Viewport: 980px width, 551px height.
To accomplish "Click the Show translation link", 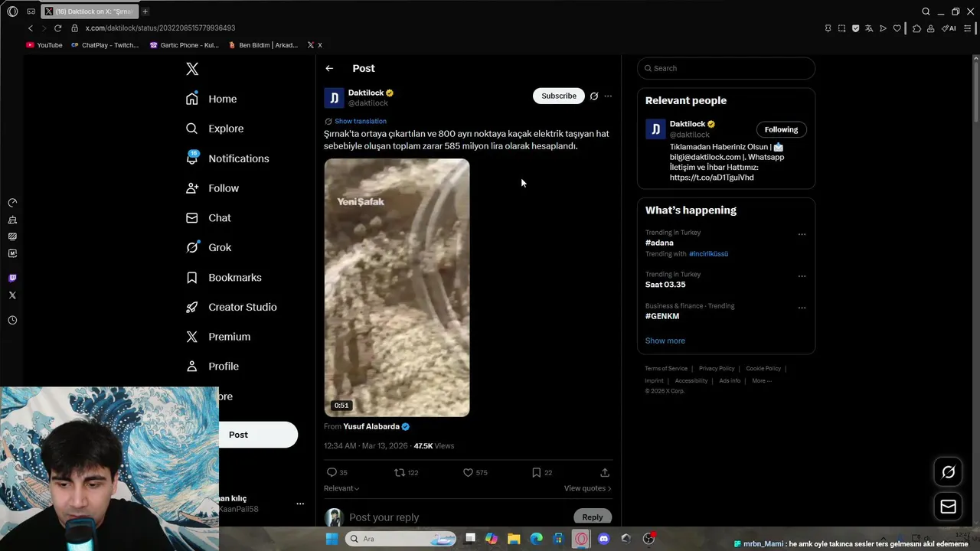I will click(x=361, y=121).
